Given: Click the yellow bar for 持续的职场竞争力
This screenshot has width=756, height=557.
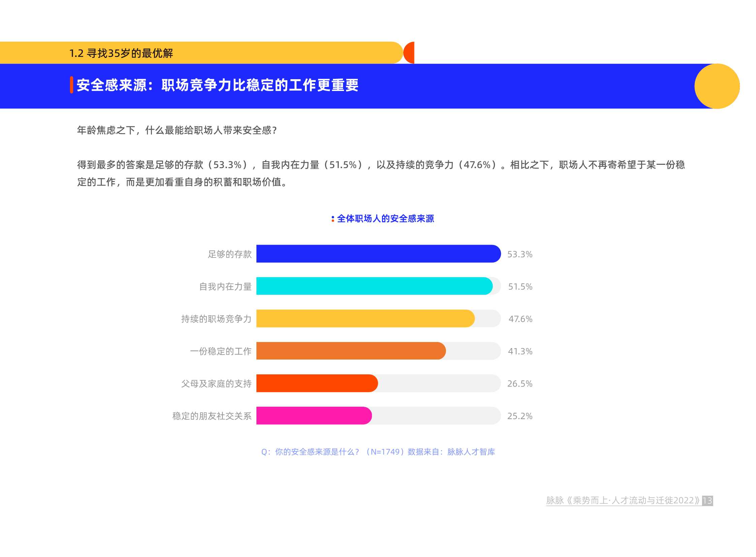Looking at the screenshot, I should click(365, 318).
